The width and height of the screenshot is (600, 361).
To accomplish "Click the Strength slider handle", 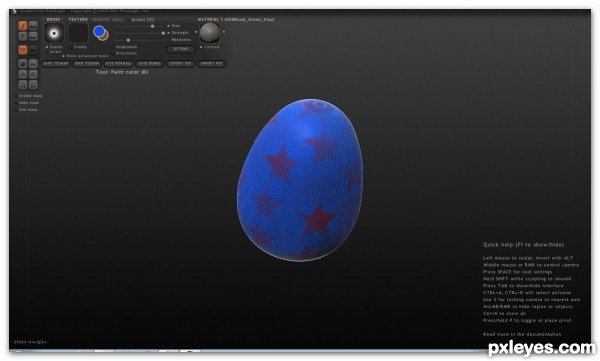I will 163,33.
